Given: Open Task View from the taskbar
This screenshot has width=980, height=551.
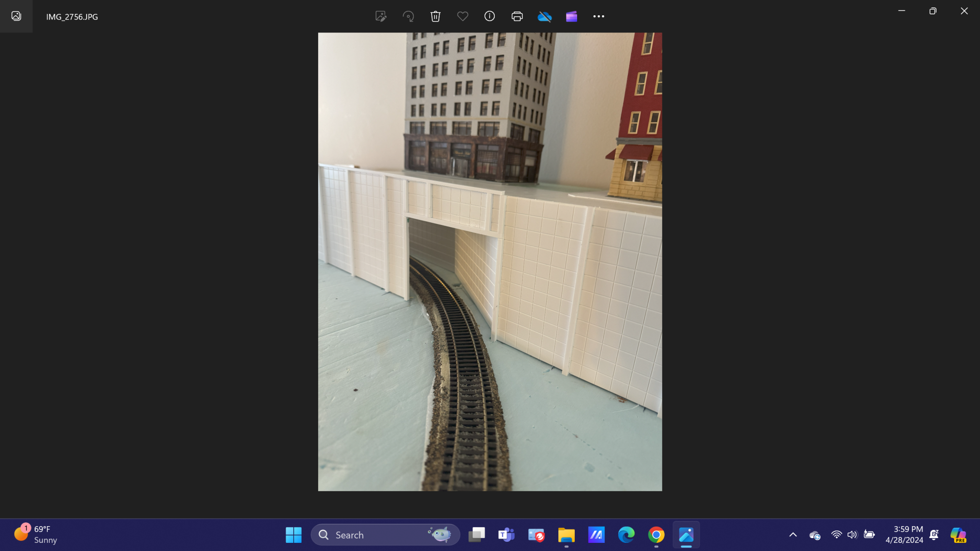Looking at the screenshot, I should (477, 535).
